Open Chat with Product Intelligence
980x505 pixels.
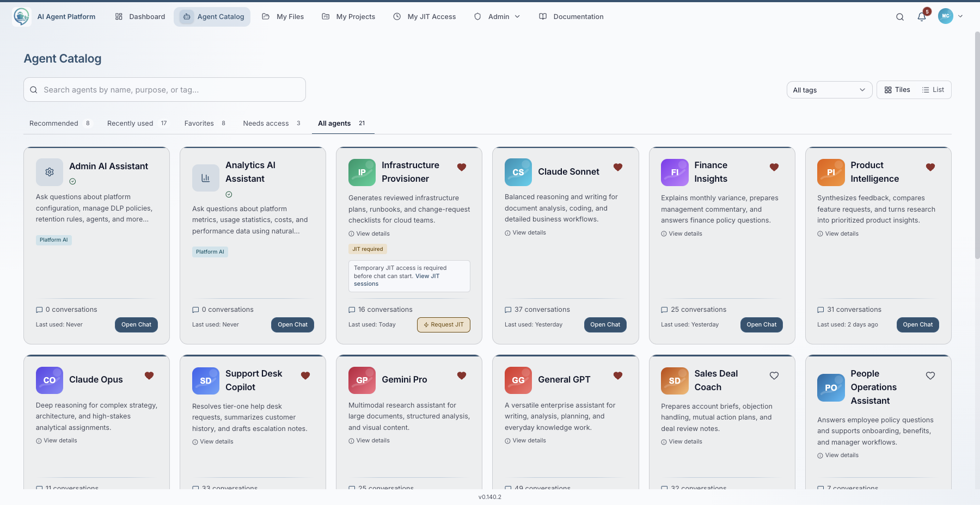tap(917, 325)
